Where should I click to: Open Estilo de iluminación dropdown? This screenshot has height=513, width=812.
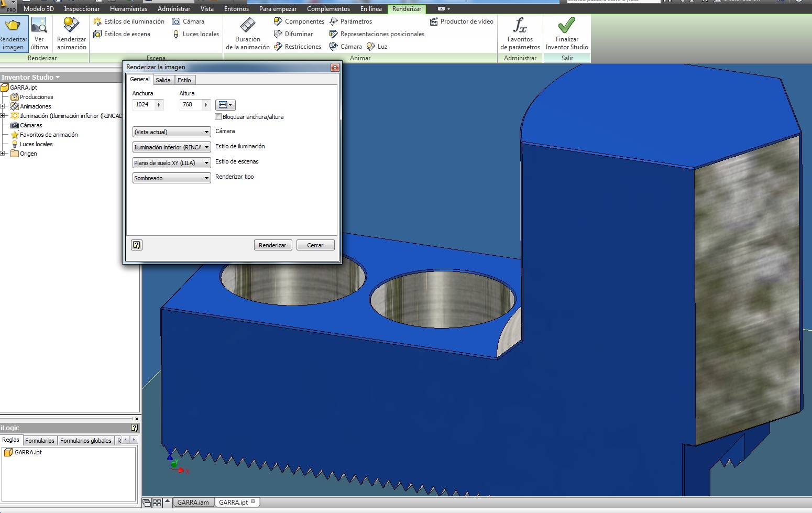(172, 147)
